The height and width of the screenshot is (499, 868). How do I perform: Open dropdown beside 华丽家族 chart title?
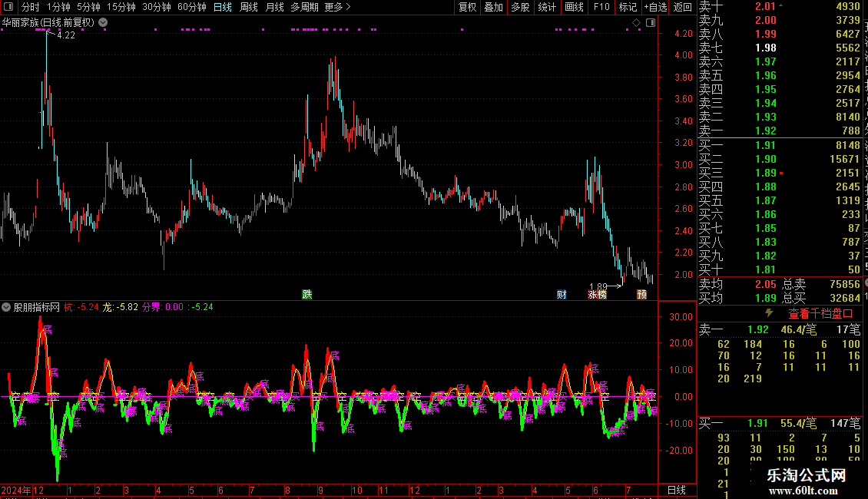tap(103, 23)
